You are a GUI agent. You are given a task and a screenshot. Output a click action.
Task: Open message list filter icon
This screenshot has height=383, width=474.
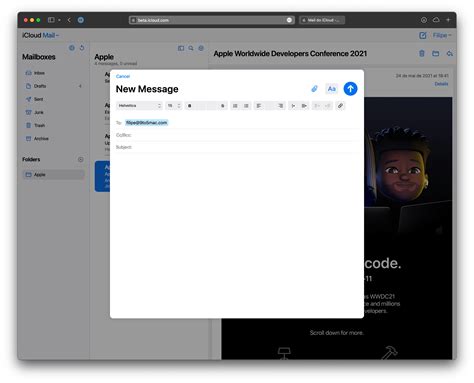(x=201, y=48)
